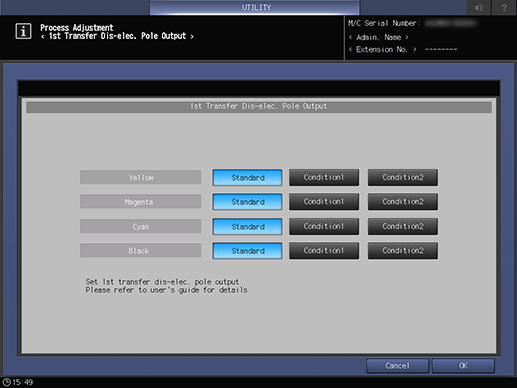The width and height of the screenshot is (517, 388).
Task: Click the Process Adjustment title text
Action: 77,28
